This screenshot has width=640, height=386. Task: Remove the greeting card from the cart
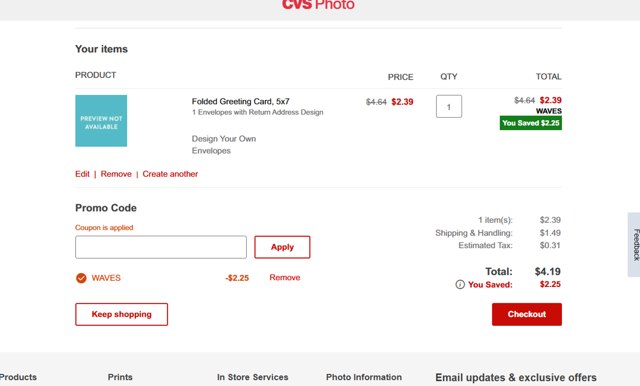click(116, 174)
